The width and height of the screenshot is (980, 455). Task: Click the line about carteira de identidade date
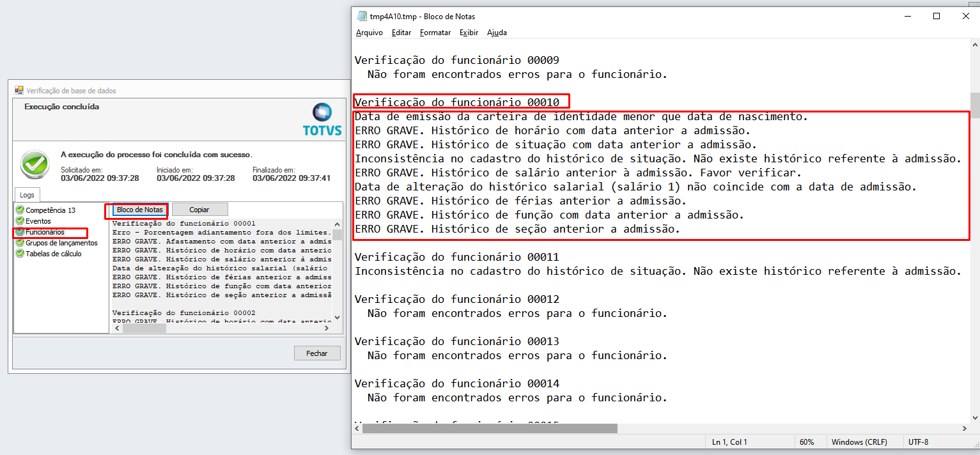pos(582,116)
